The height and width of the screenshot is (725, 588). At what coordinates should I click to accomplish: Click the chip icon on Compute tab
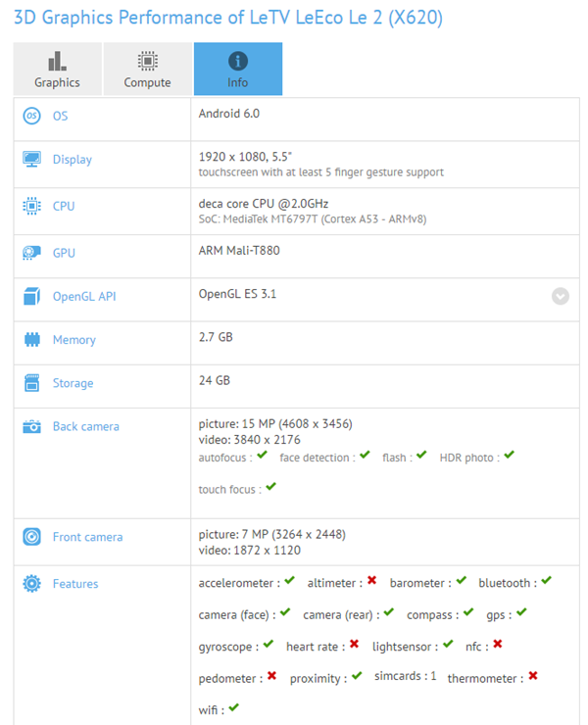click(148, 61)
